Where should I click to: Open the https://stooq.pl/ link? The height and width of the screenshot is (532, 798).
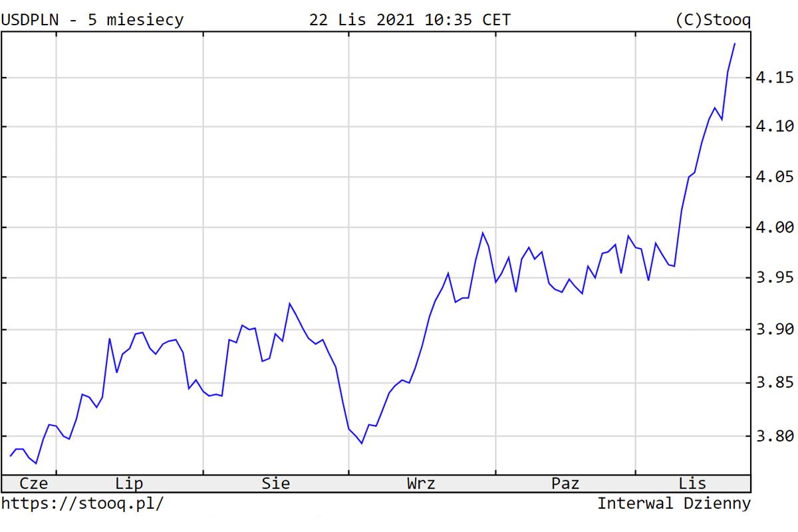pyautogui.click(x=82, y=503)
